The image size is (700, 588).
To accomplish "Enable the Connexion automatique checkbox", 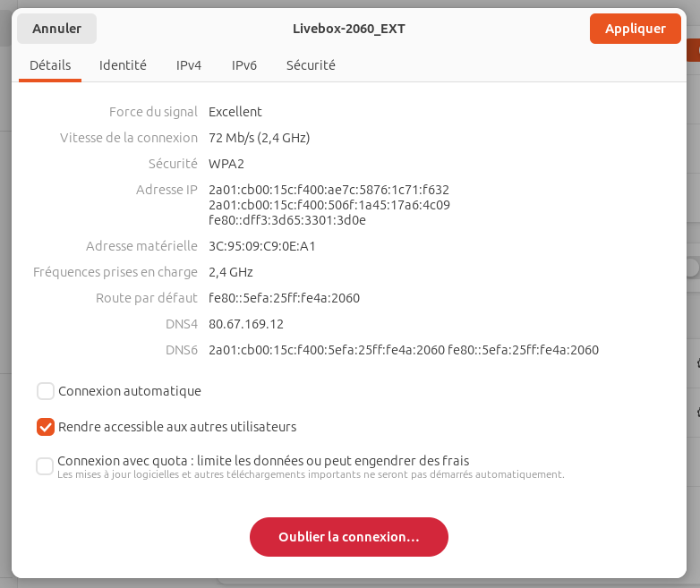I will (46, 391).
